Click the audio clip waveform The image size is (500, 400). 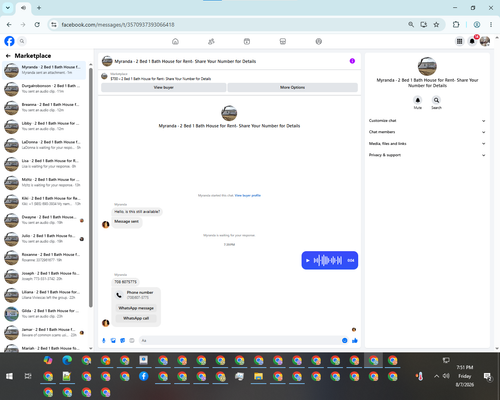point(328,260)
